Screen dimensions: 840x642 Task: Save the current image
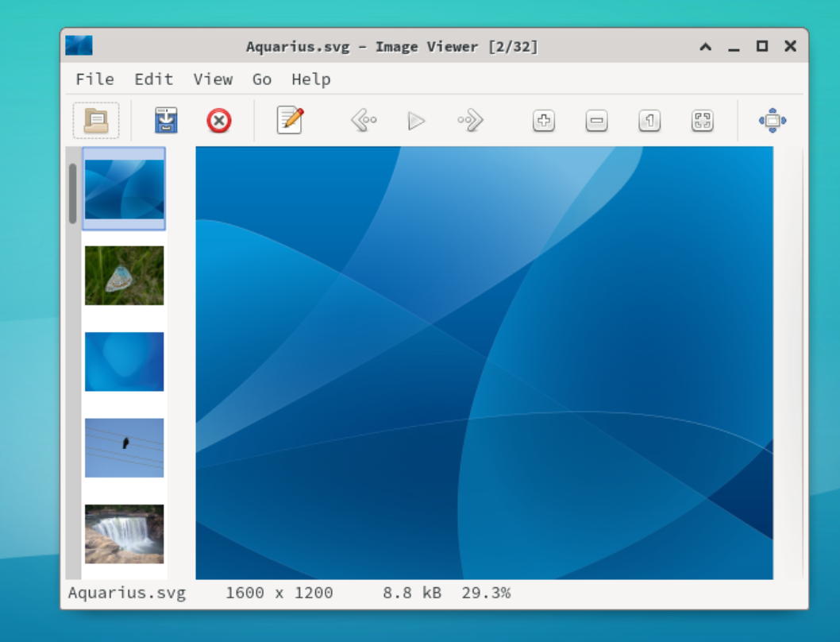pos(166,120)
